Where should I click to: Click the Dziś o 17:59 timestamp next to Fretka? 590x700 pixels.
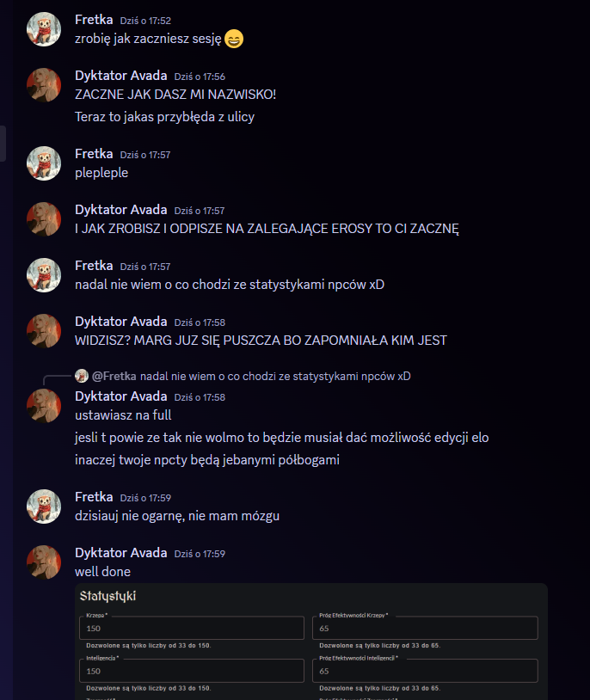coord(145,498)
